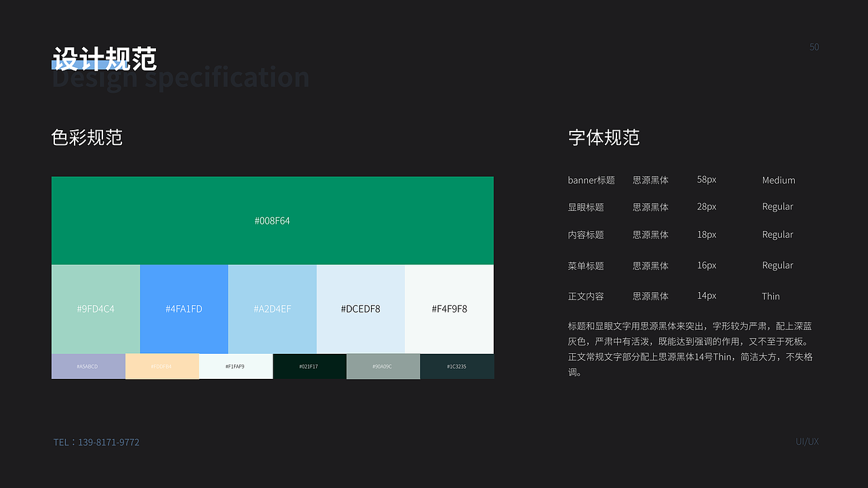The height and width of the screenshot is (488, 868).
Task: Select the #4FA1FD blue color swatch
Action: (184, 309)
